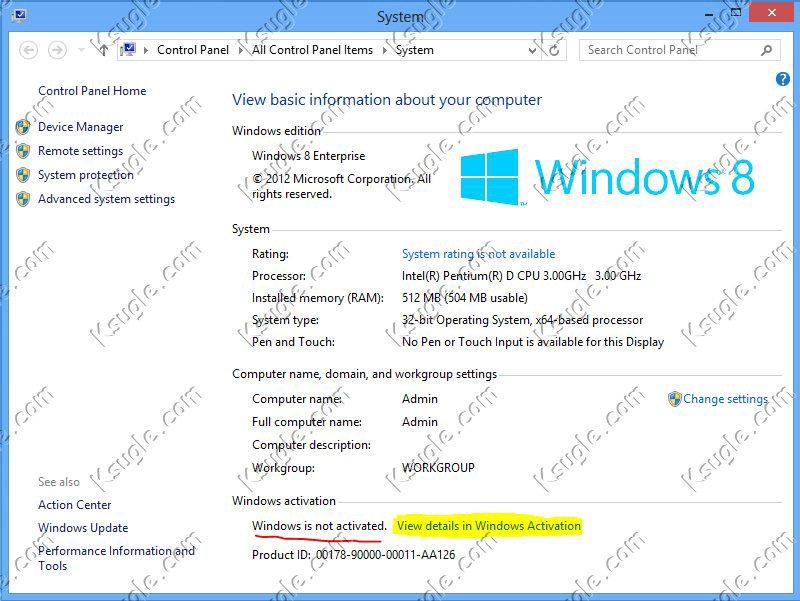
Task: Click Change settings link
Action: (x=726, y=399)
